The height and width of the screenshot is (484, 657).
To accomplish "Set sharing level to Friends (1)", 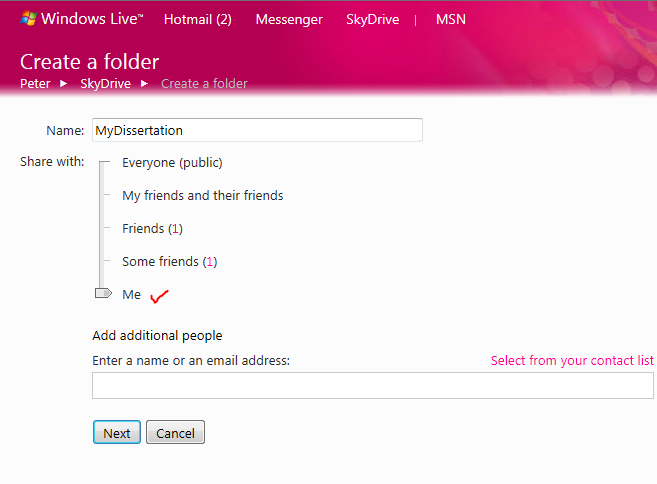I will pos(152,228).
